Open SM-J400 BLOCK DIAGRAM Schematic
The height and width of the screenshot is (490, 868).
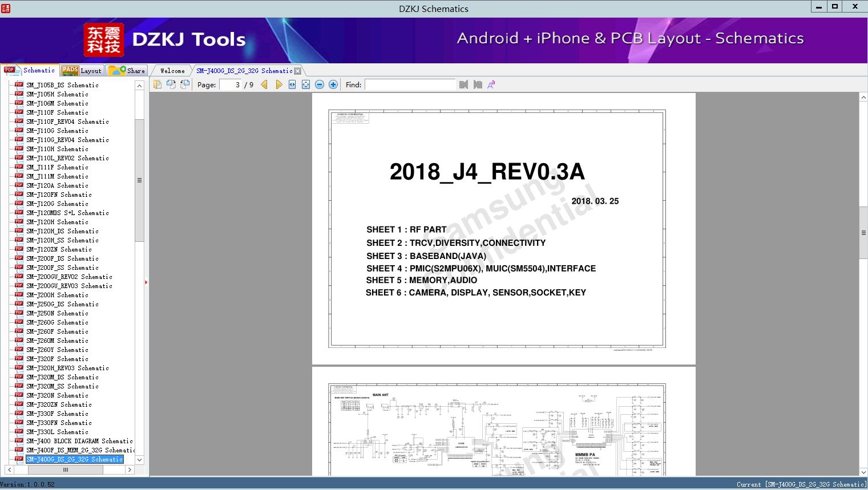(x=79, y=441)
